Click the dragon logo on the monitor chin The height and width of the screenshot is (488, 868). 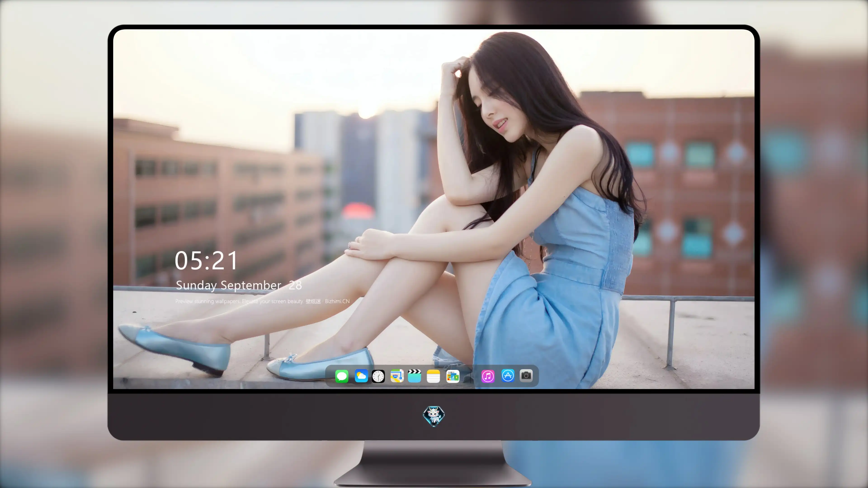[434, 416]
